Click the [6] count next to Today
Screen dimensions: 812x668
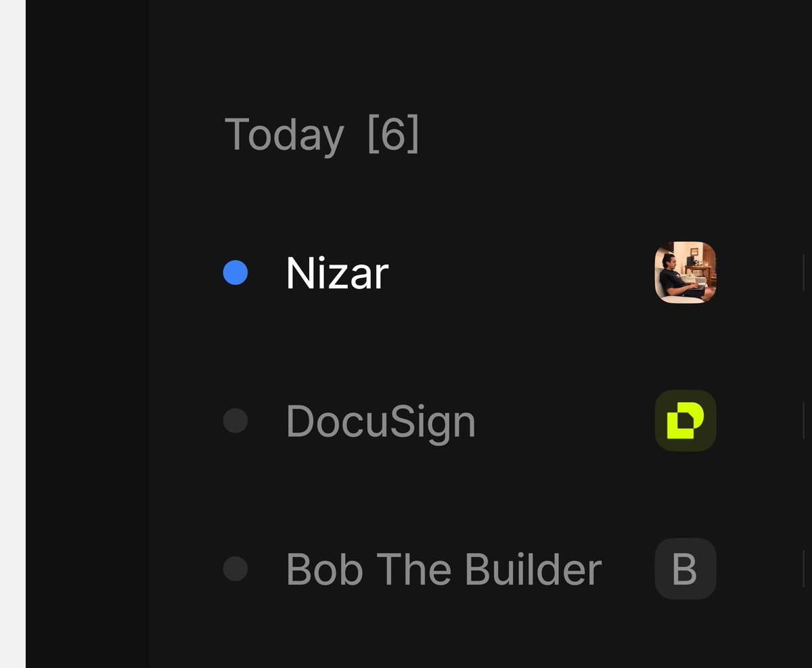point(393,135)
